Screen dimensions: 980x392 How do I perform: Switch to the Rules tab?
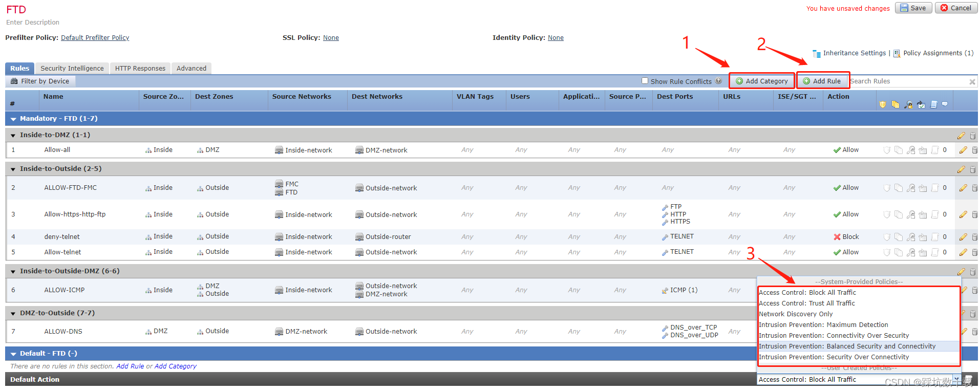pyautogui.click(x=20, y=69)
